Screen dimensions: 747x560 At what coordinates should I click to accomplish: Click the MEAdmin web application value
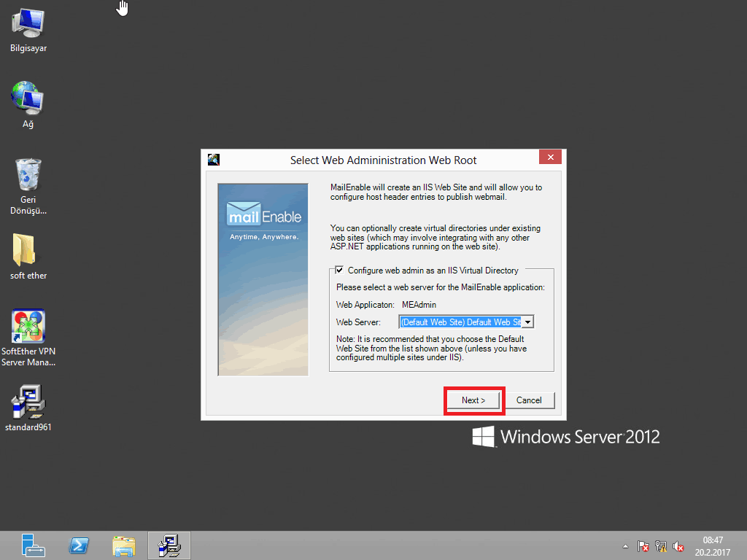(419, 305)
